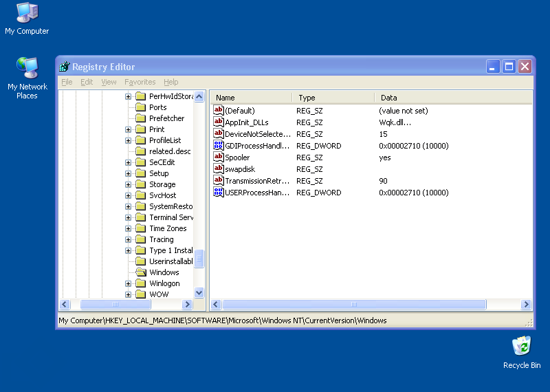
Task: Select the Terminal Serv key label
Action: pos(171,217)
